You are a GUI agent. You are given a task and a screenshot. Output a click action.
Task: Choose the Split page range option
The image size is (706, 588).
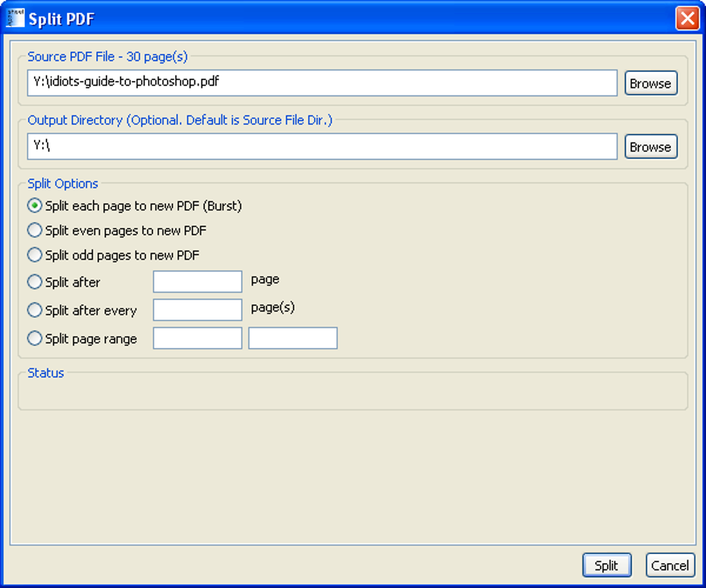pyautogui.click(x=35, y=339)
